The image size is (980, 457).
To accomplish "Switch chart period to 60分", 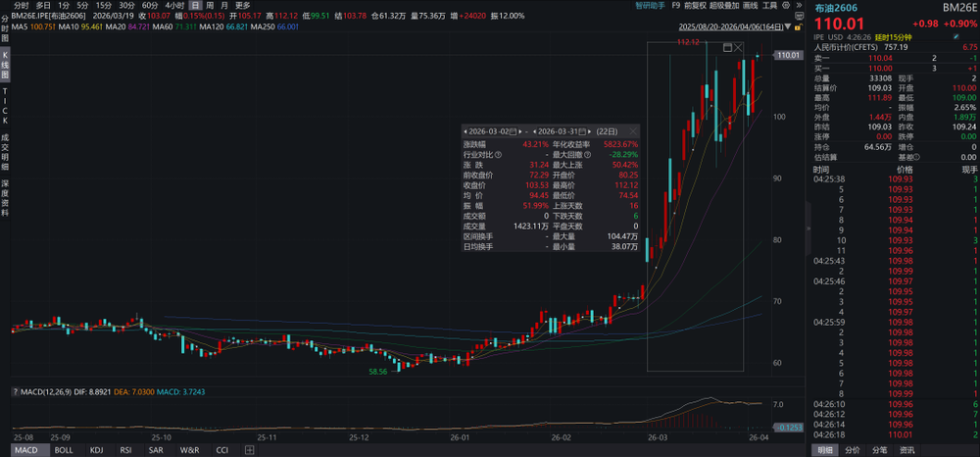I will pos(149,5).
